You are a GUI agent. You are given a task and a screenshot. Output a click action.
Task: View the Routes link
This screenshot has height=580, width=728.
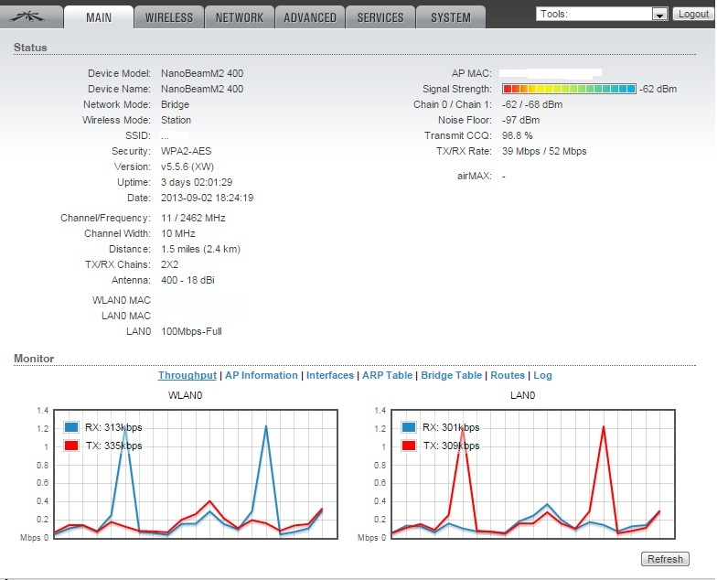click(x=508, y=375)
